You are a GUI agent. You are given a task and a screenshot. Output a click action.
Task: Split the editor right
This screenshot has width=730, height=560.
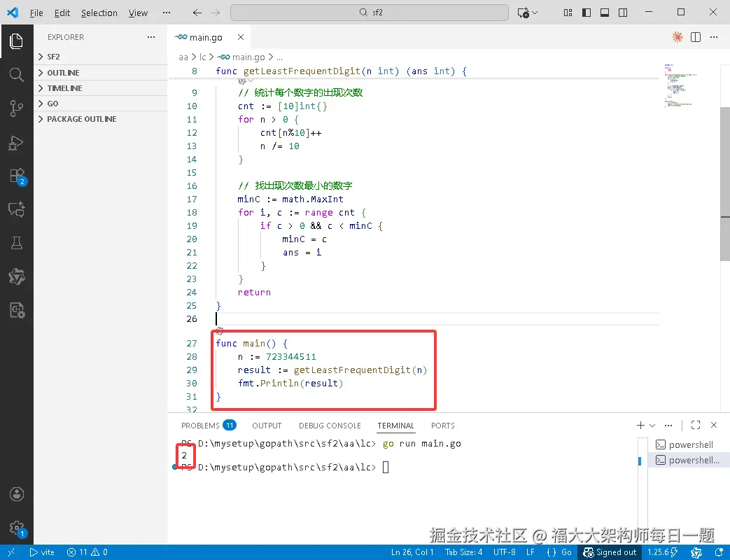696,37
